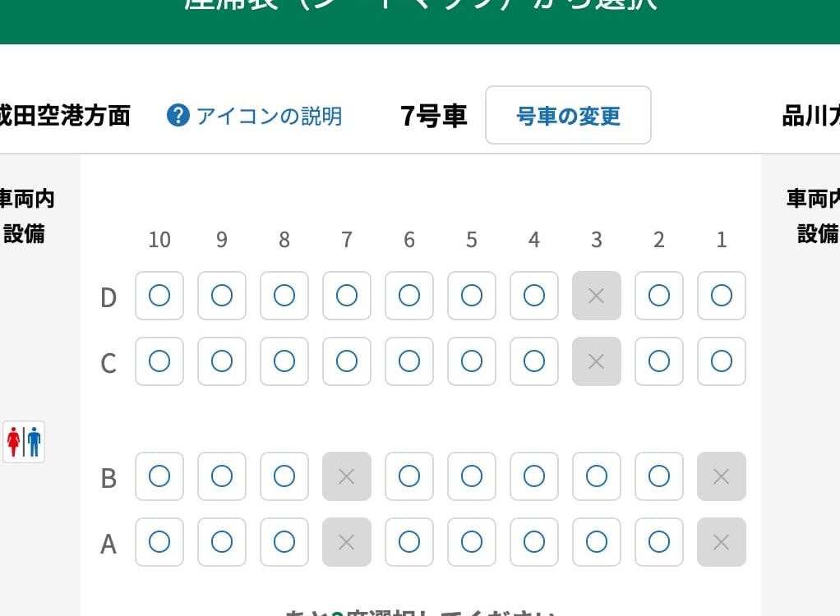Pick seat 6A
The width and height of the screenshot is (840, 616).
pos(409,542)
